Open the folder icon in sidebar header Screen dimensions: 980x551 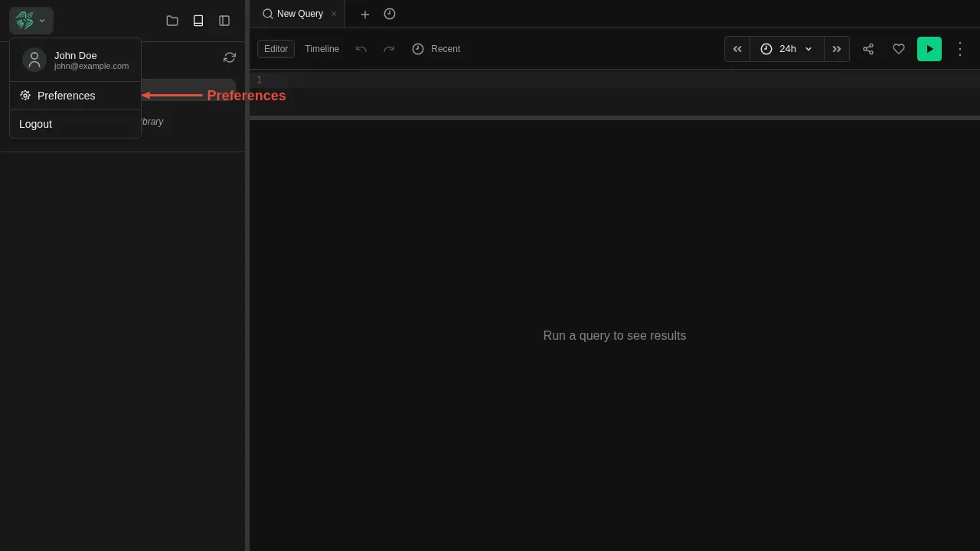point(172,21)
